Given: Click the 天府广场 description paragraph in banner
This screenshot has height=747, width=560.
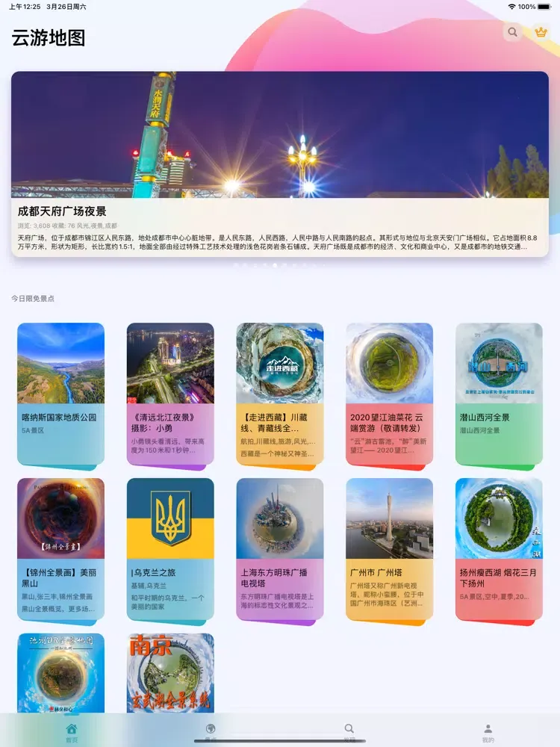Looking at the screenshot, I should point(277,242).
